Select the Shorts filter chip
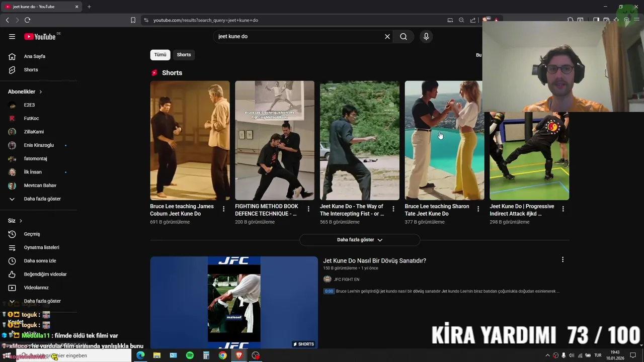 184,55
